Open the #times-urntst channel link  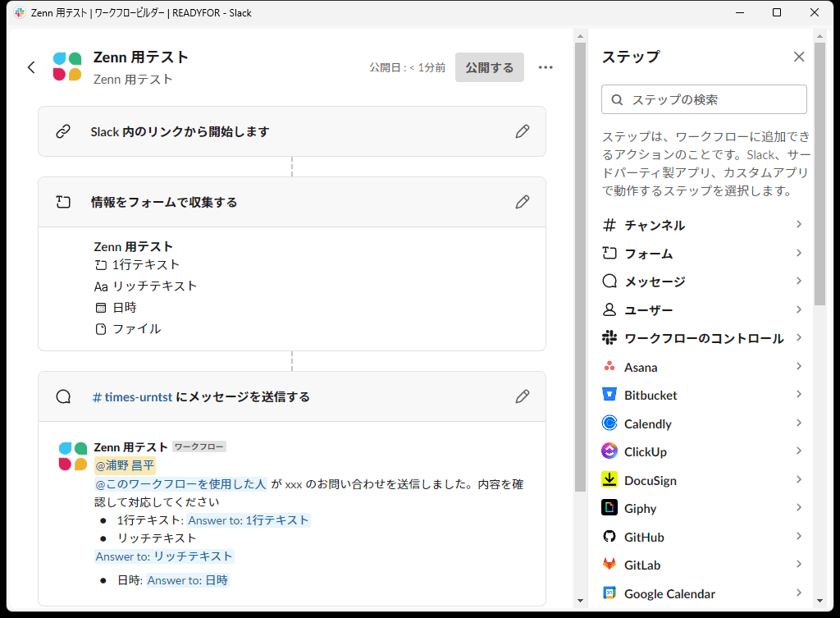coord(132,396)
